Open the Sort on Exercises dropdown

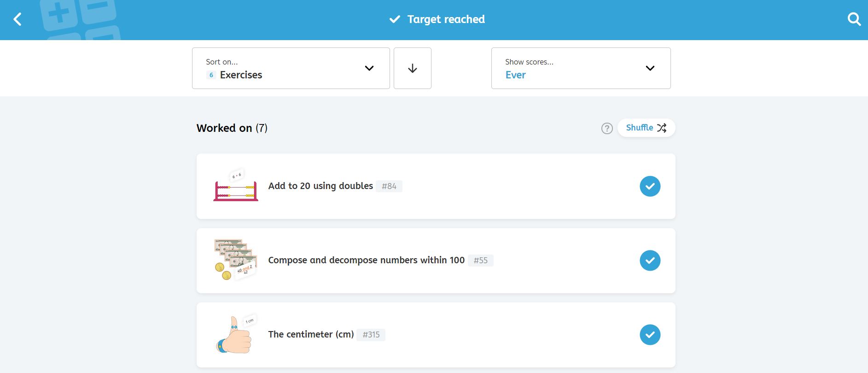click(x=291, y=68)
